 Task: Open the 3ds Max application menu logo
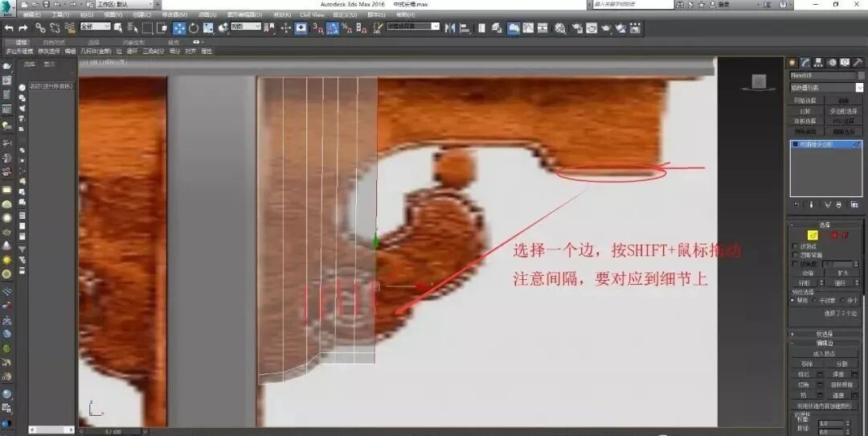pos(8,6)
